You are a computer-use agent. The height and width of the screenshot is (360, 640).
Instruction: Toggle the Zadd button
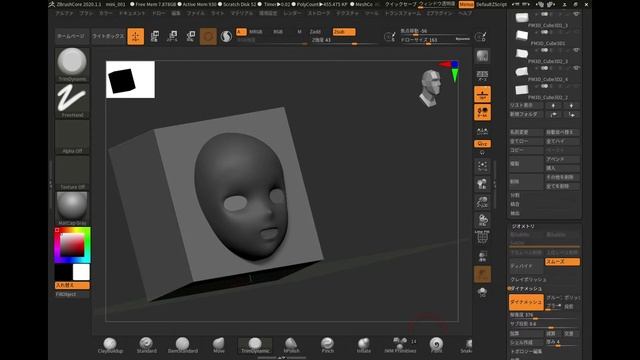click(315, 32)
